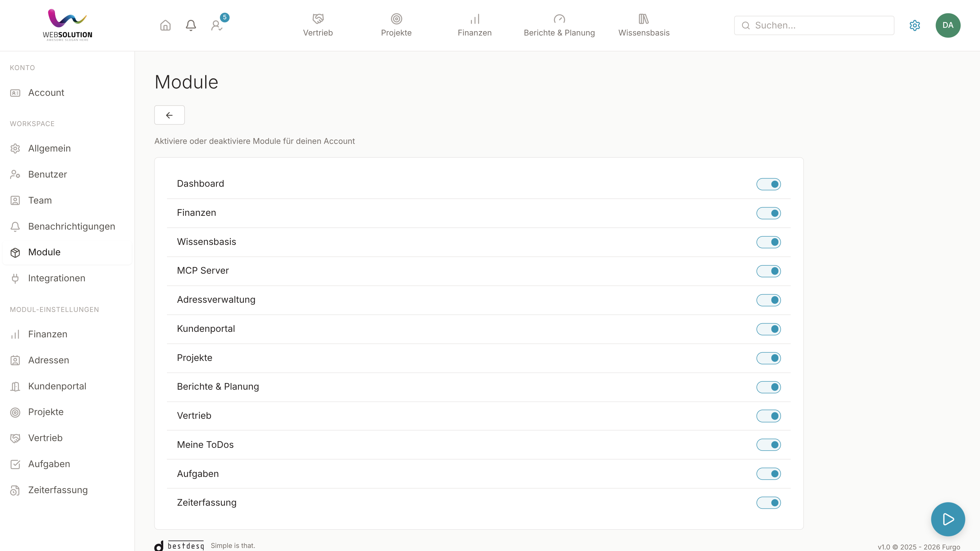
Task: Open Benutzer settings in sidebar
Action: click(x=67, y=174)
